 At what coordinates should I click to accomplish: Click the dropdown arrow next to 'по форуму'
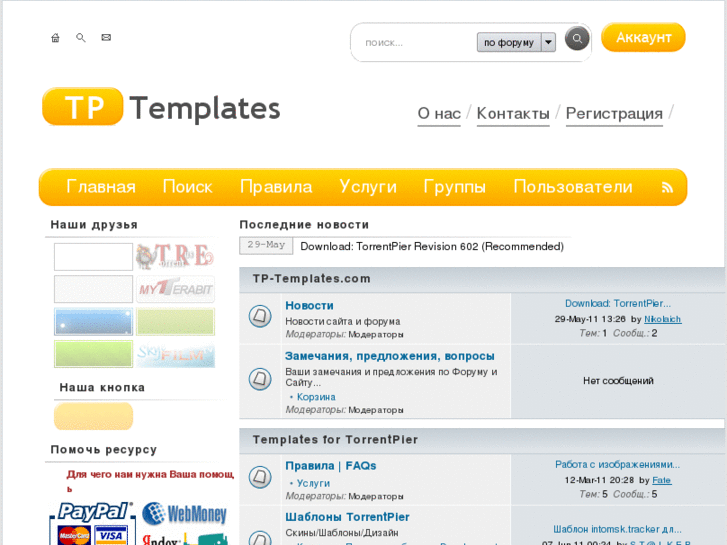pyautogui.click(x=548, y=42)
